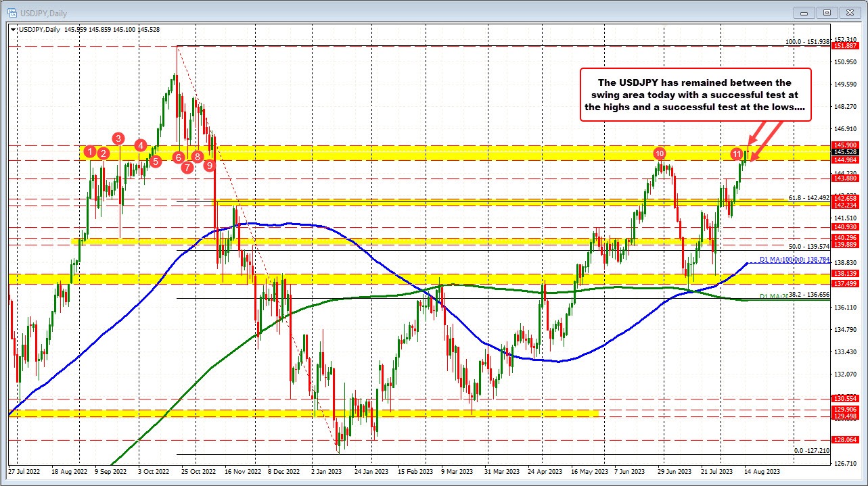868x486 pixels.
Task: Collapse the OHLC quote line via its black triangle
Action: pos(13,29)
